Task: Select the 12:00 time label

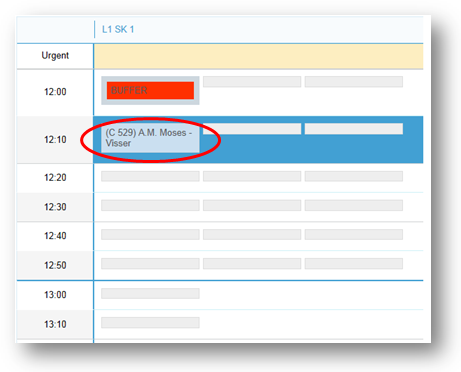Action: click(x=55, y=92)
